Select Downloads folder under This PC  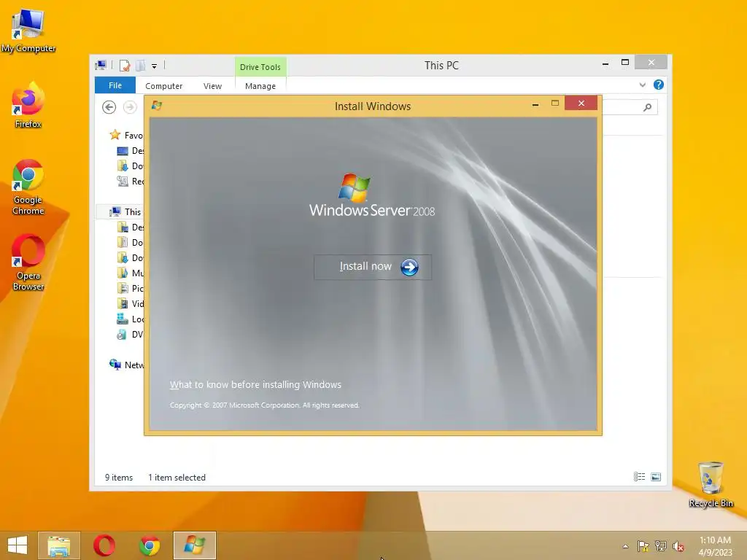pos(130,257)
